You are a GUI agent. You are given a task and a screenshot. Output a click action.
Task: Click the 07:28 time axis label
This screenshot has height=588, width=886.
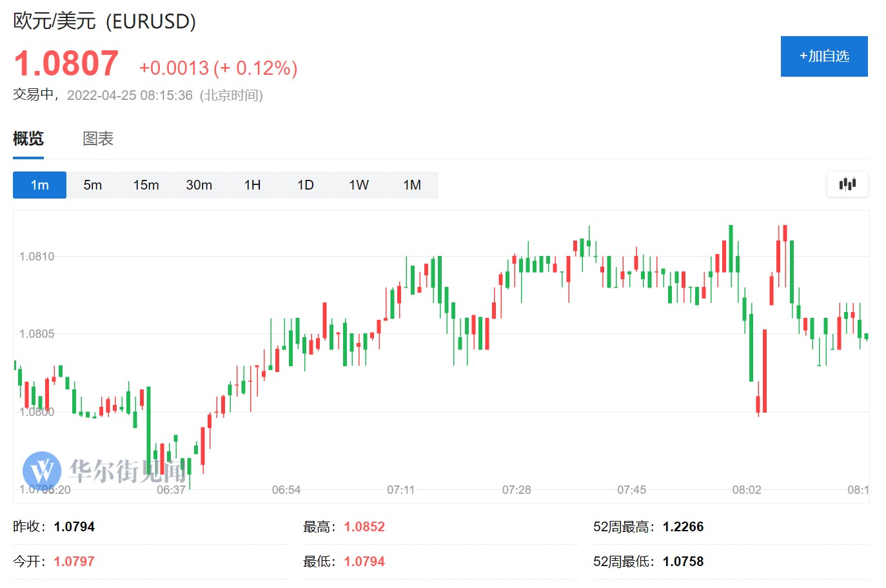point(517,490)
